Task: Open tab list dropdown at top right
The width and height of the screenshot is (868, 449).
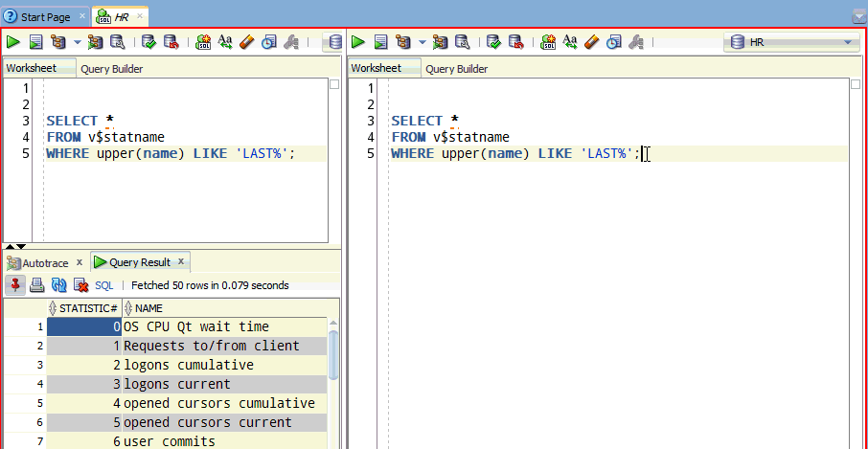Action: point(859,17)
